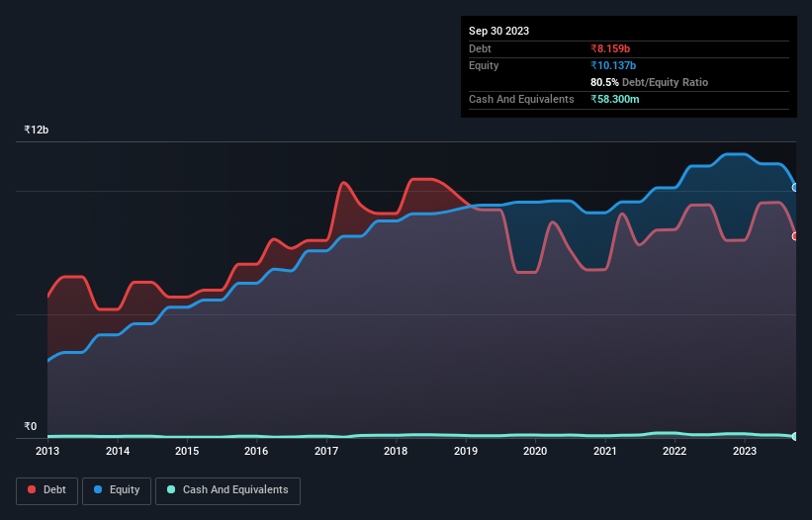The width and height of the screenshot is (812, 520).
Task: Click the red Debt endpoint marker
Action: [x=795, y=236]
